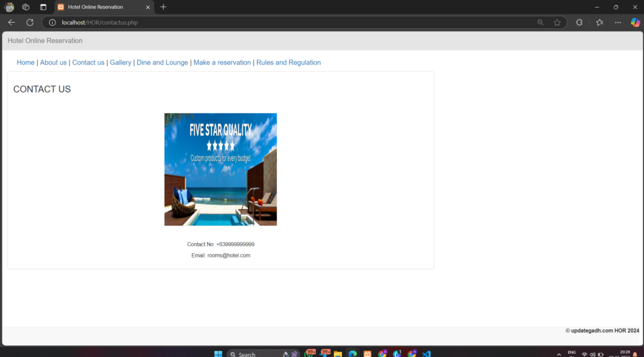644x357 pixels.
Task: Open the zoom indicator in address bar
Action: click(x=540, y=23)
